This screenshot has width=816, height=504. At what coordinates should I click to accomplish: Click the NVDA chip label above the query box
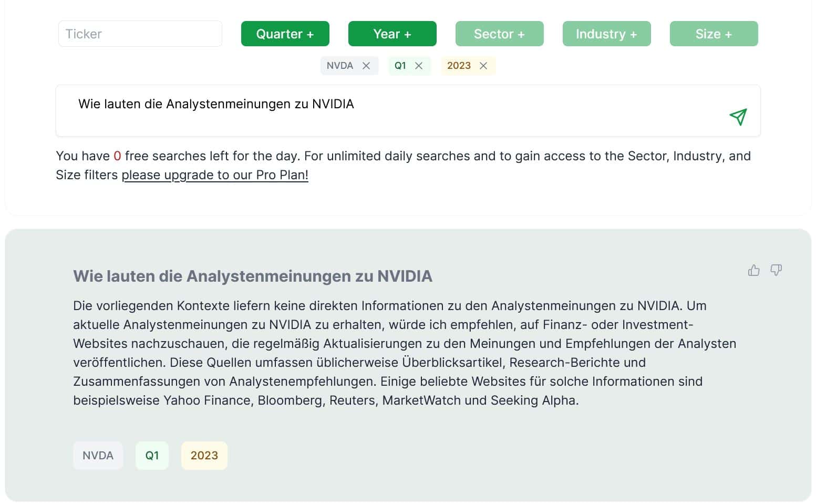pyautogui.click(x=340, y=66)
